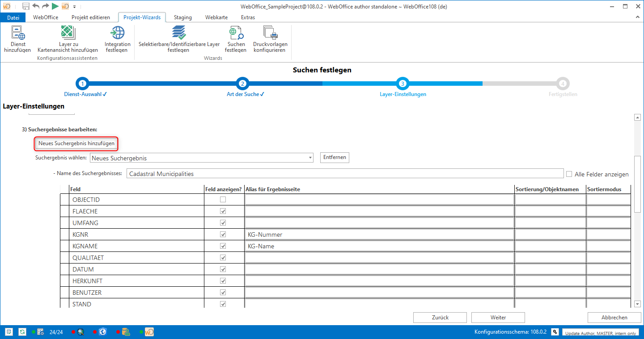
Task: Enable the Alle Felder anzeigen checkbox
Action: pyautogui.click(x=569, y=174)
